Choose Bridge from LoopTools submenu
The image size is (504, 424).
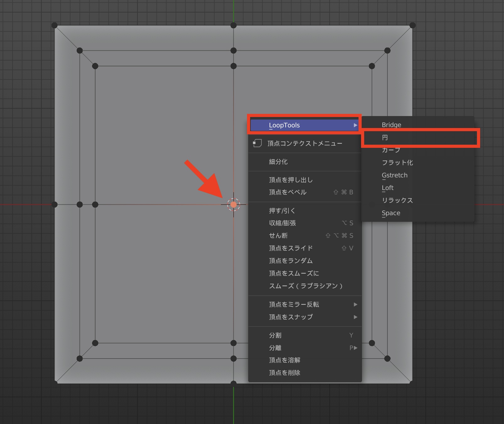(392, 125)
